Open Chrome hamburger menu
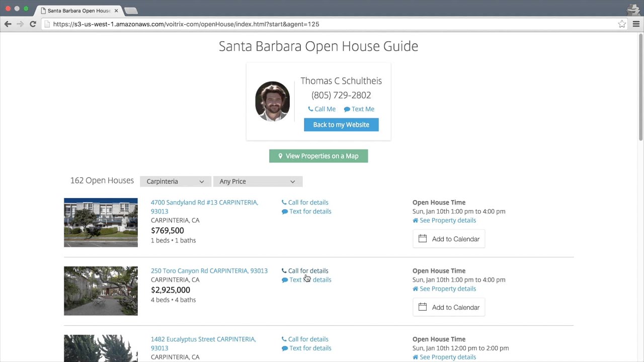The image size is (644, 362). (636, 24)
